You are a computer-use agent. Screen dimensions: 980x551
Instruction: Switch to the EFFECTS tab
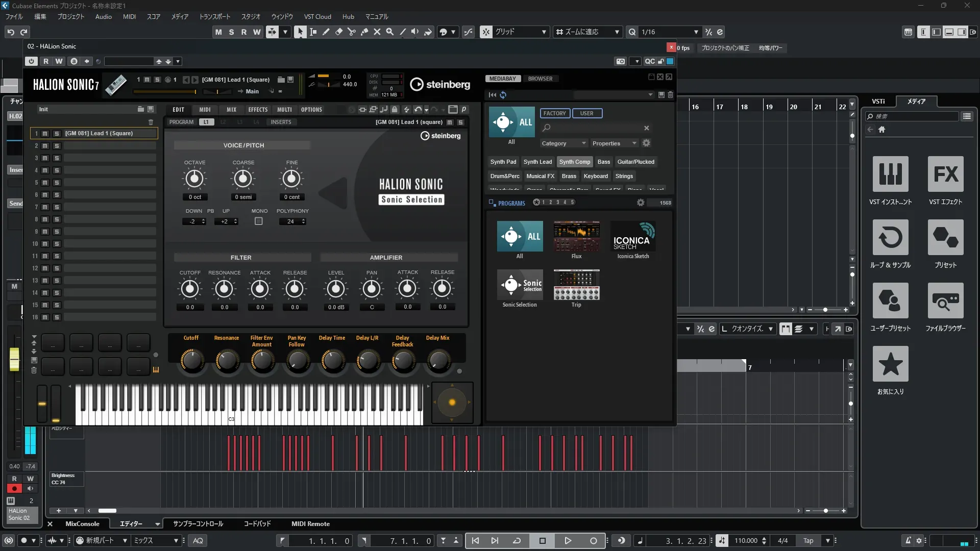click(258, 110)
